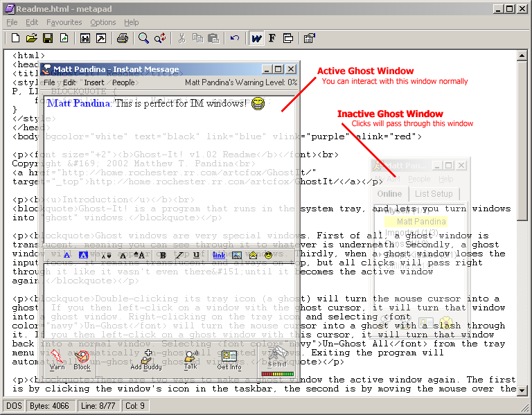
Task: Toggle underline formatting in the IM toolbar
Action: click(197, 255)
